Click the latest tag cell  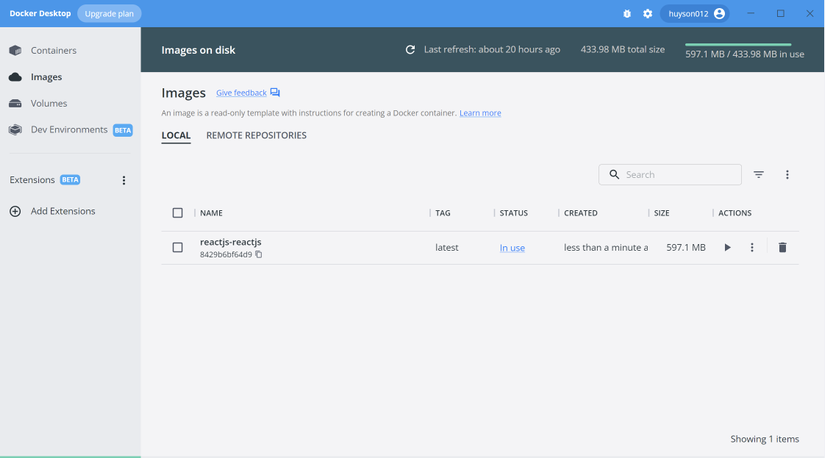pyautogui.click(x=447, y=247)
